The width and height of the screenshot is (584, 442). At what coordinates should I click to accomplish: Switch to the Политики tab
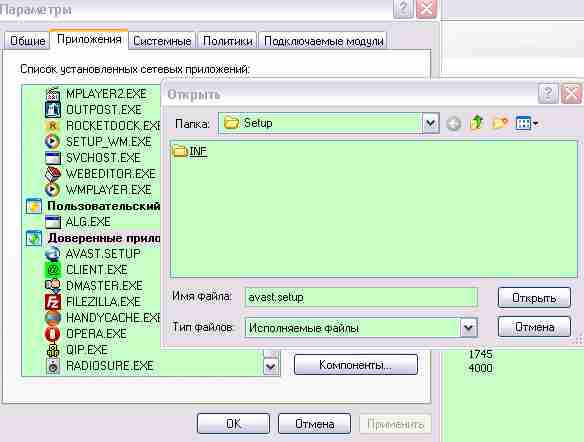tap(228, 41)
